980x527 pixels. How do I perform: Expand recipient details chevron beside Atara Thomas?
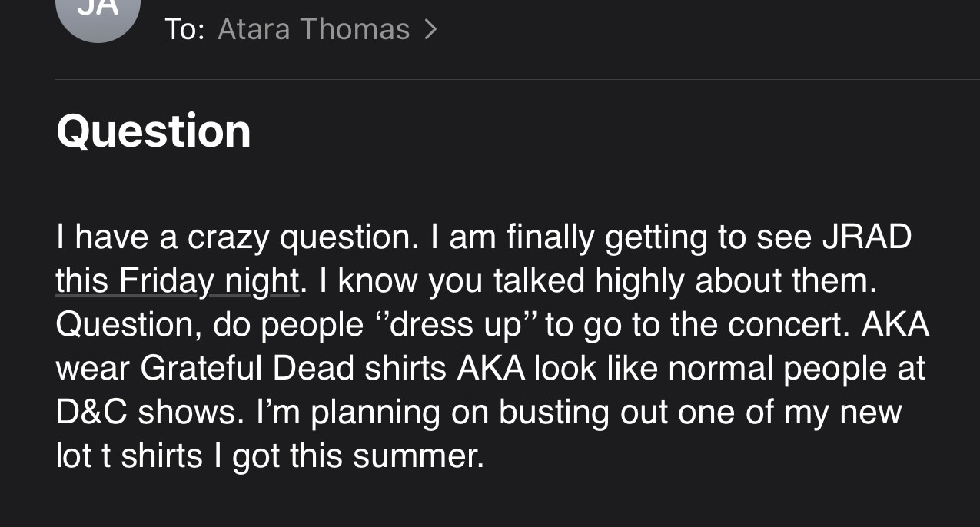pyautogui.click(x=430, y=30)
